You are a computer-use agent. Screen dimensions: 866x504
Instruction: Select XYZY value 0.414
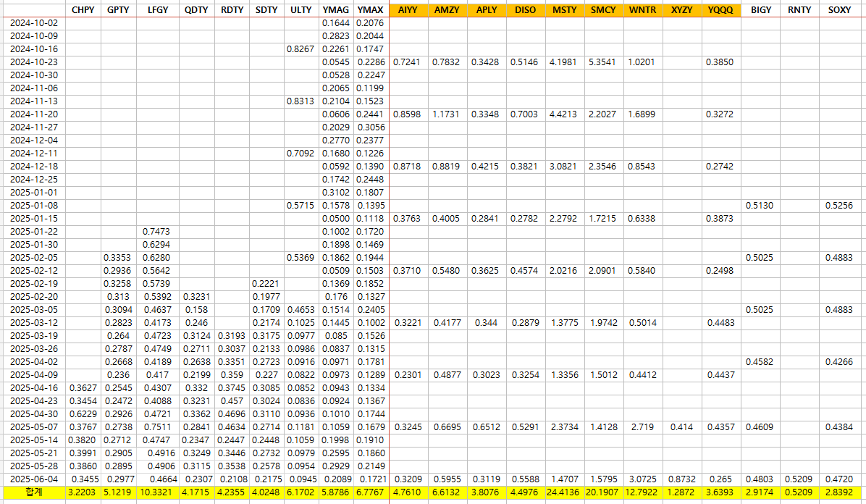click(681, 427)
